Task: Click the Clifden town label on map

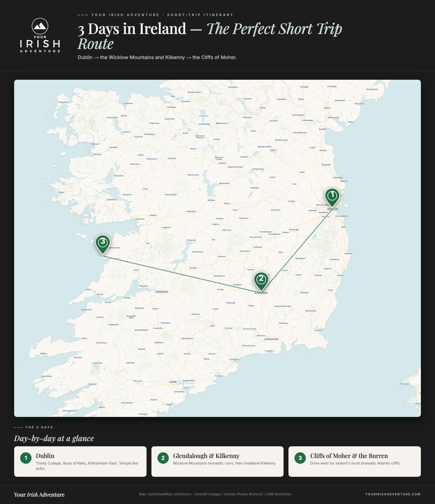Action: tap(61, 192)
